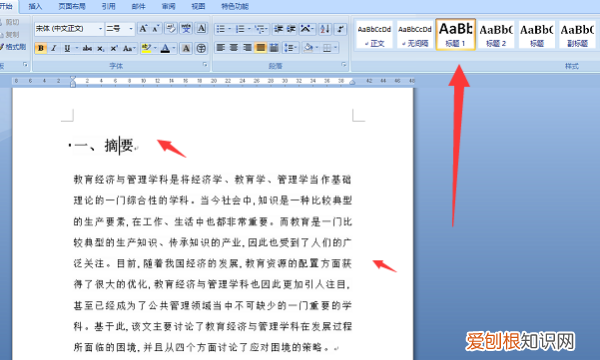Open the font color dropdown arrow

[x=174, y=48]
